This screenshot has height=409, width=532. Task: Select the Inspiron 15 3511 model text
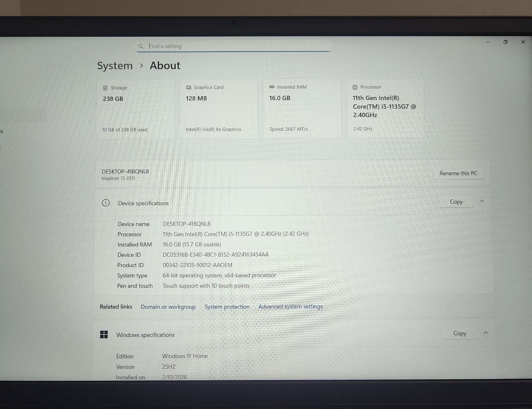coord(118,178)
